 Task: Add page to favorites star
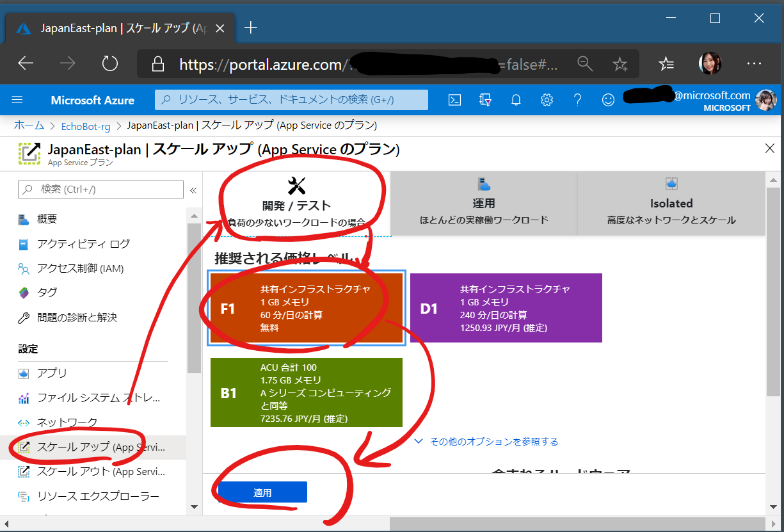point(620,63)
